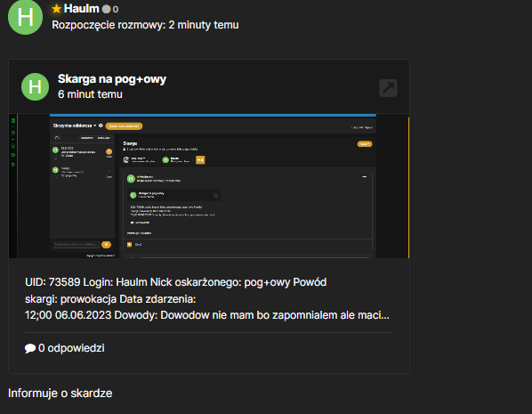Click Haulm's large green avatar
This screenshot has width=532, height=414.
[26, 17]
